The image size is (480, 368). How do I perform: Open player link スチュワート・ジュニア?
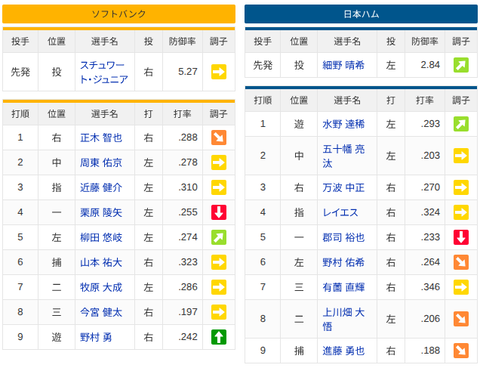pyautogui.click(x=104, y=72)
